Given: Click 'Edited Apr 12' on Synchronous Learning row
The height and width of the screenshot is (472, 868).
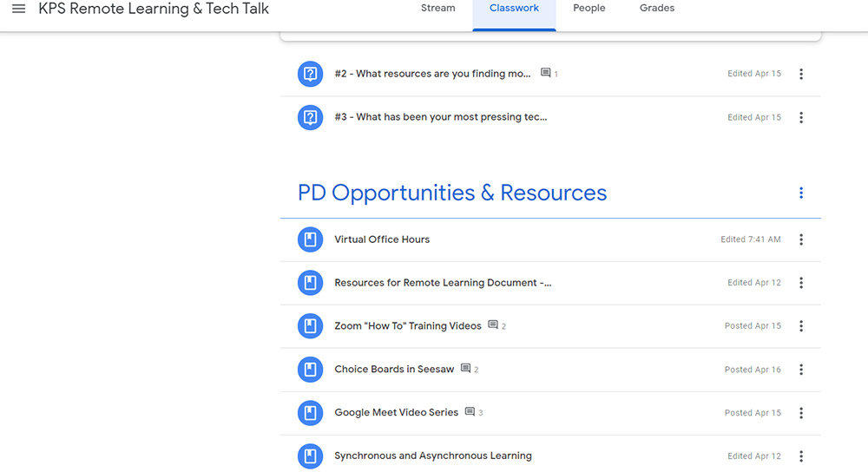Looking at the screenshot, I should click(754, 456).
